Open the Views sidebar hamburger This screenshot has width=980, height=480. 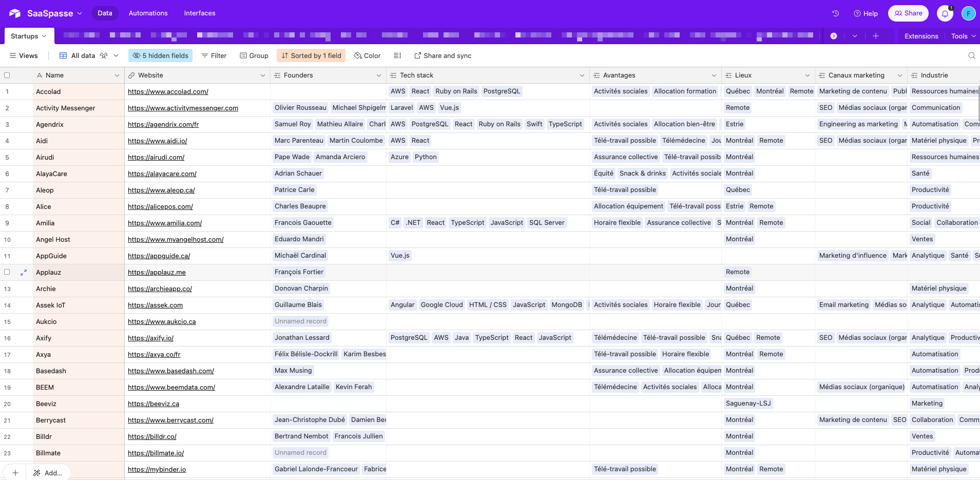[24, 55]
